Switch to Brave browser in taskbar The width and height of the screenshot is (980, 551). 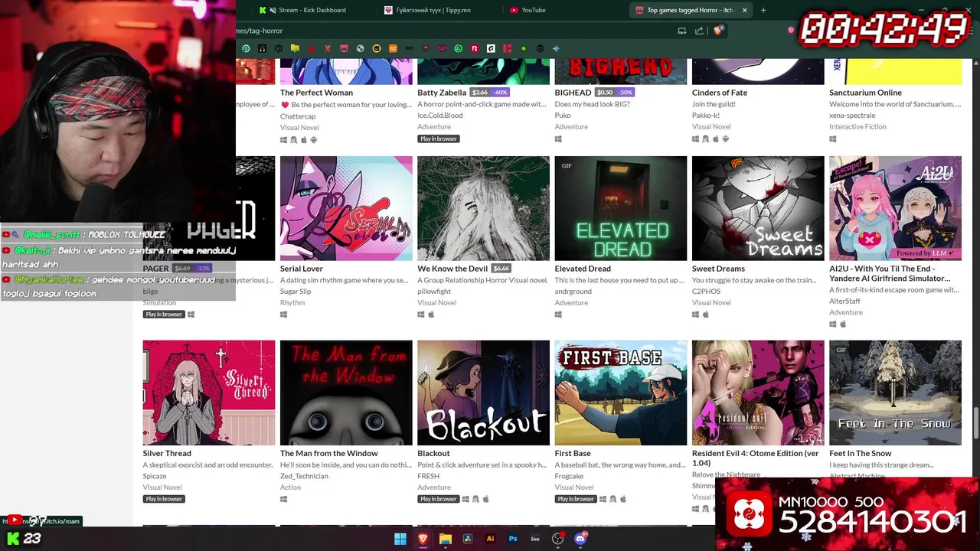point(423,539)
